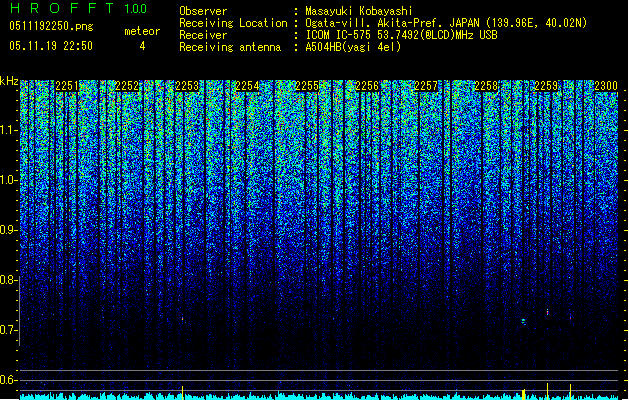Click the time marker 2252
The image size is (629, 400).
[x=127, y=86]
